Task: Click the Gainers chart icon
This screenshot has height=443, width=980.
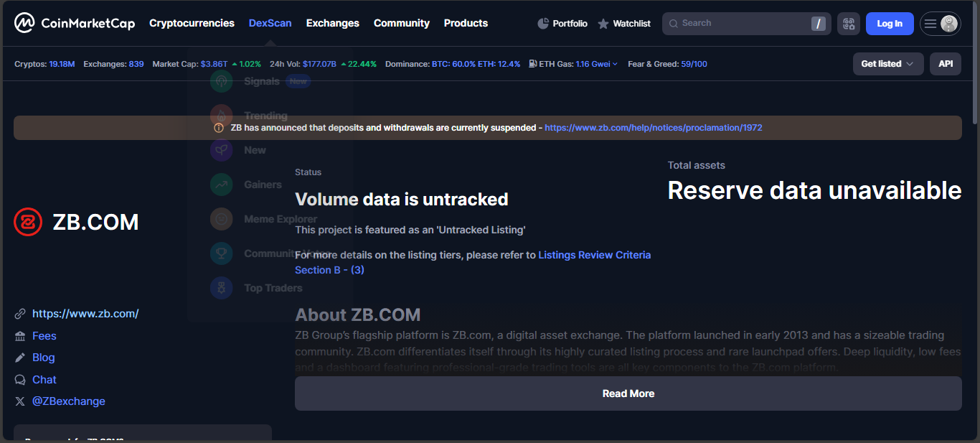Action: tap(222, 185)
